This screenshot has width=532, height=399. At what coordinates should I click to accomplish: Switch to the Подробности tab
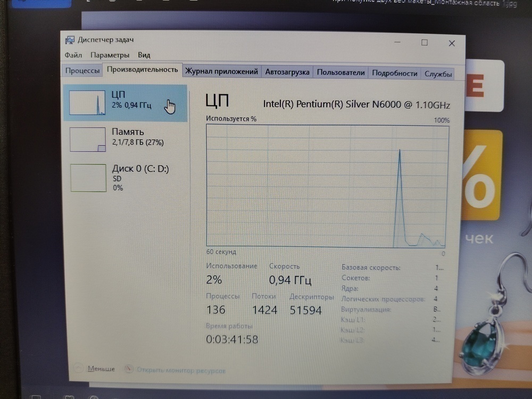coord(394,73)
